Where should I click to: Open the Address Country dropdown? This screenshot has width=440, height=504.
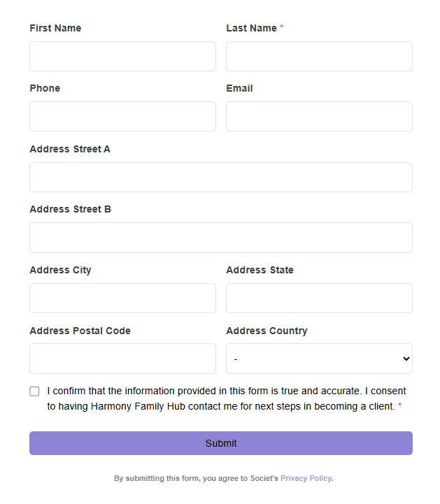point(319,359)
